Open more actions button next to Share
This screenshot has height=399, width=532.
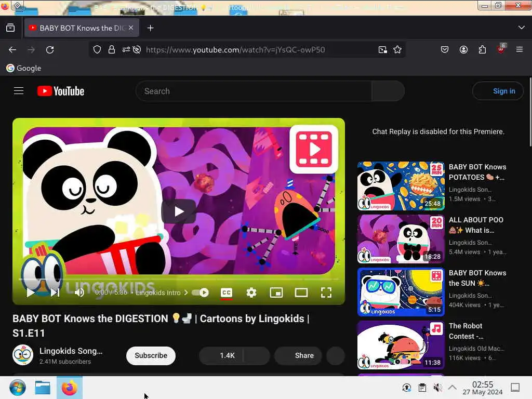(x=336, y=355)
